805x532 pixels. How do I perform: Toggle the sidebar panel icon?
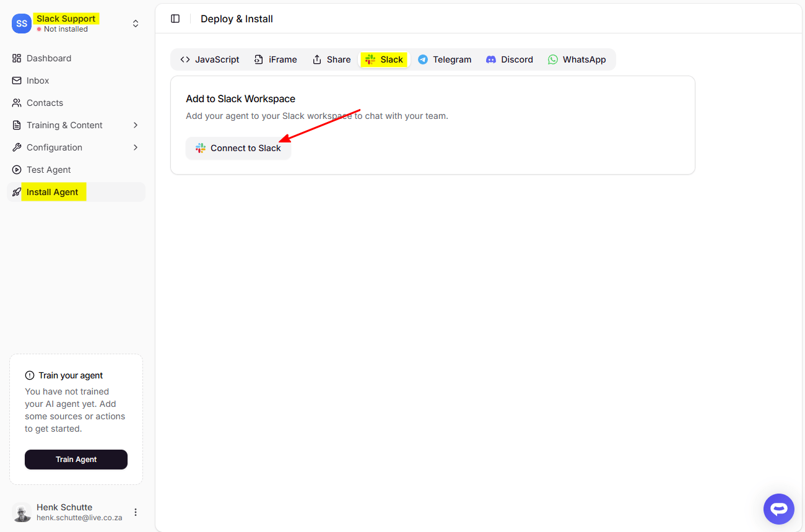coord(175,19)
